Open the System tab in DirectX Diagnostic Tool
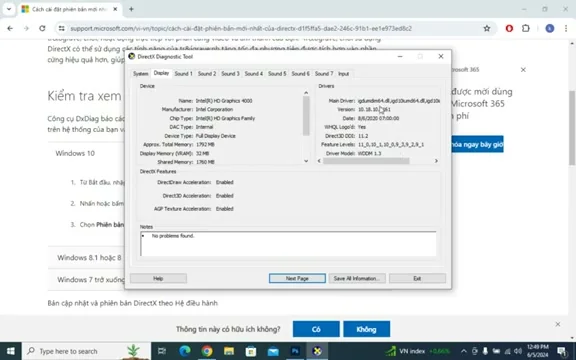The width and height of the screenshot is (576, 360). tap(140, 74)
